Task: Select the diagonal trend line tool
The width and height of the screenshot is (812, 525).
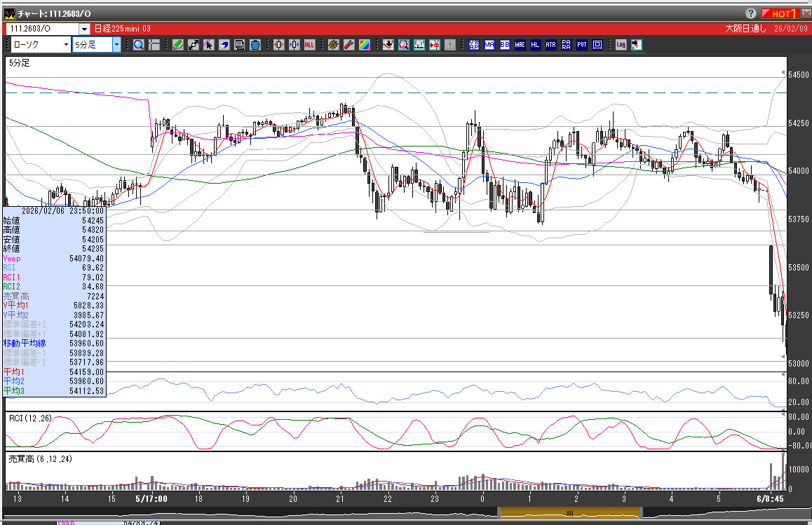Action: coord(193,45)
